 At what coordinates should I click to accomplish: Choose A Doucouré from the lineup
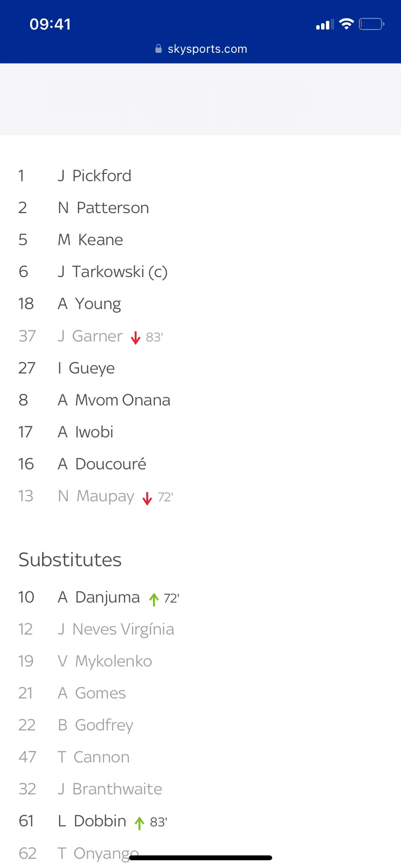[x=102, y=464]
